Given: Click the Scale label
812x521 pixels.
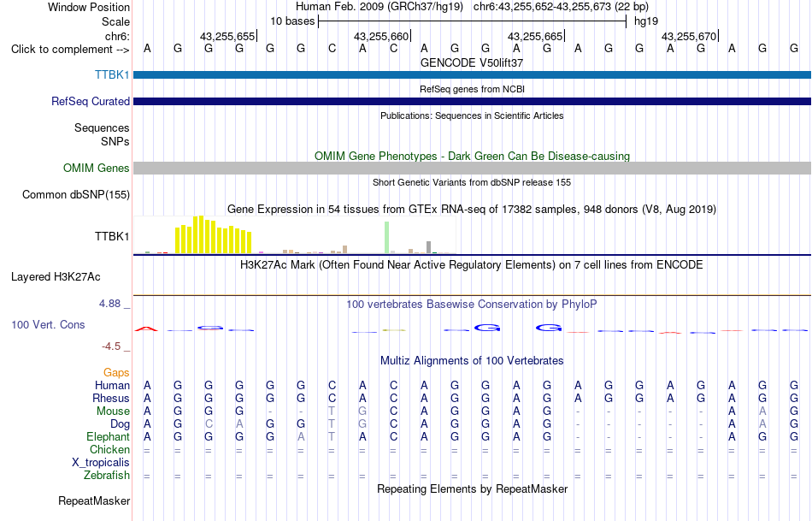Looking at the screenshot, I should coord(115,21).
